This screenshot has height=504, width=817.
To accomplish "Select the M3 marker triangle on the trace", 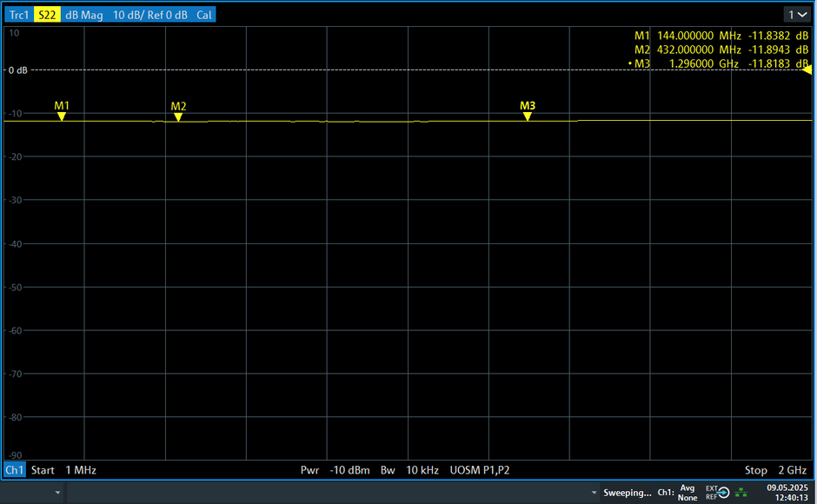I will [x=528, y=116].
